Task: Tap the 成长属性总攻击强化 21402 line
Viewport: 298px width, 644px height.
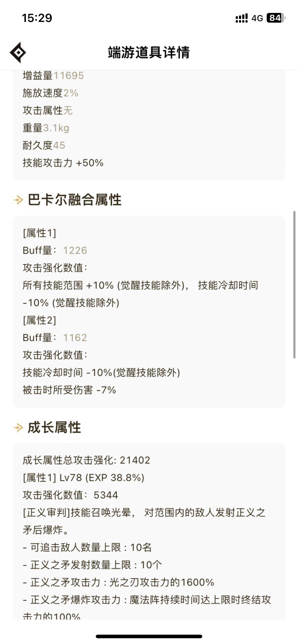Action: click(86, 460)
